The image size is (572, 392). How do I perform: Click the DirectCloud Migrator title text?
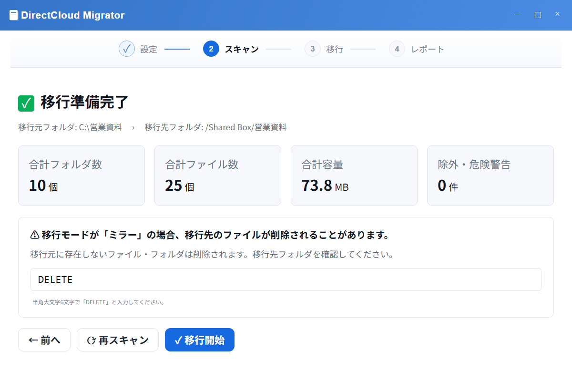[73, 15]
